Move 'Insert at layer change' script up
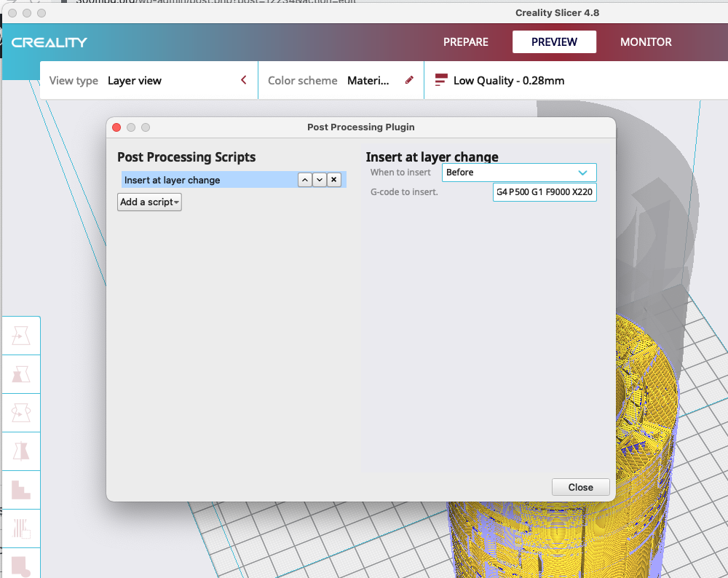 point(304,180)
